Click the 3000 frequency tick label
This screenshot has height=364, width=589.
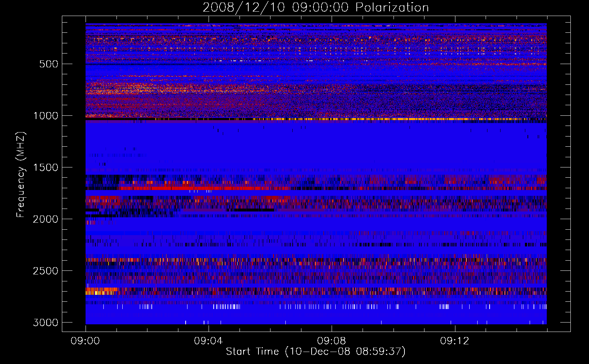click(46, 323)
